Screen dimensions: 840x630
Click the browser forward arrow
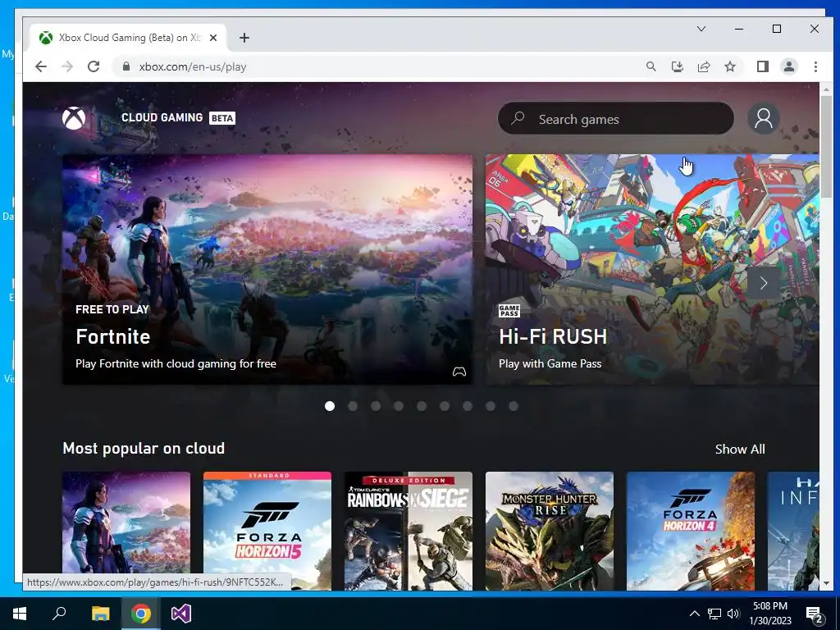pos(67,66)
